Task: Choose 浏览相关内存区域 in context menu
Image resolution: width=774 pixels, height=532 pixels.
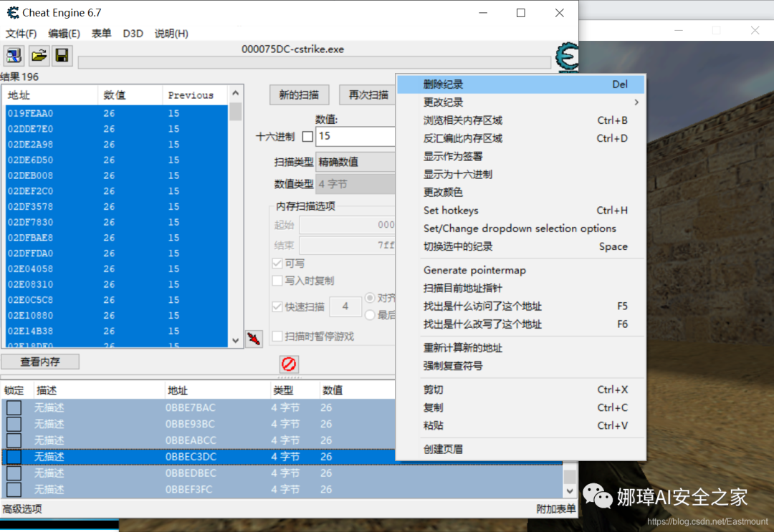Action: (x=521, y=120)
